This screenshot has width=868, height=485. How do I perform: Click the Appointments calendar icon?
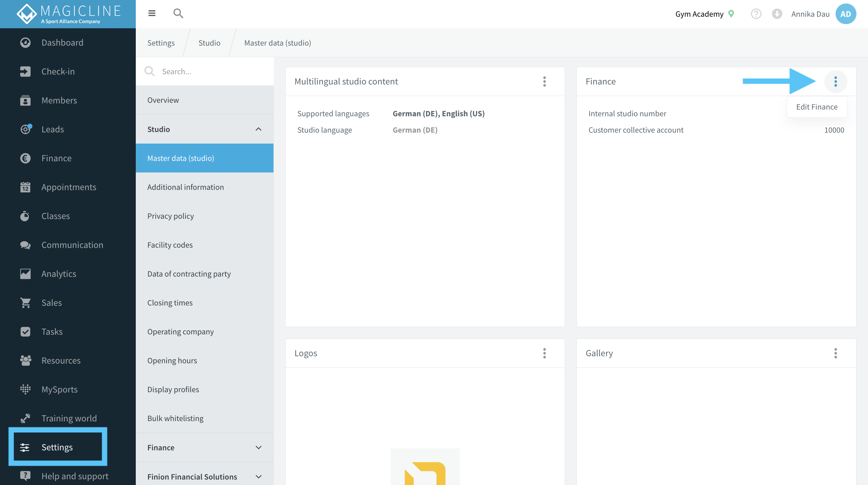pos(25,187)
